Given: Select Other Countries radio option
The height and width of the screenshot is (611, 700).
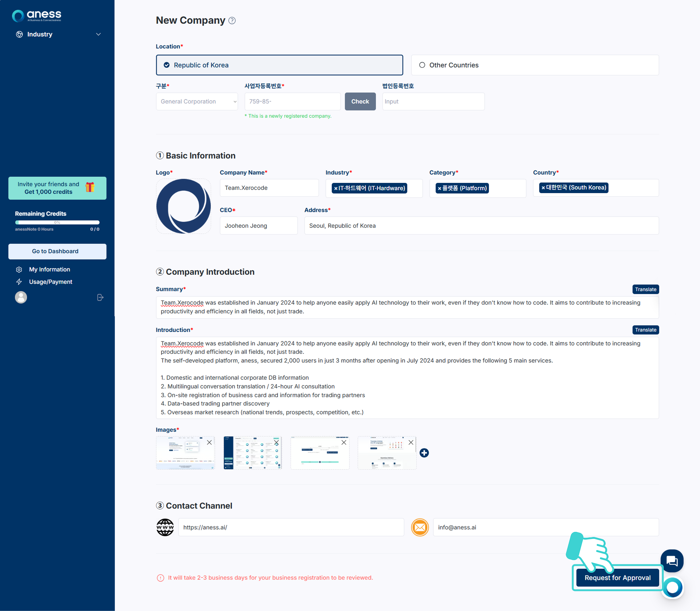Looking at the screenshot, I should point(422,65).
